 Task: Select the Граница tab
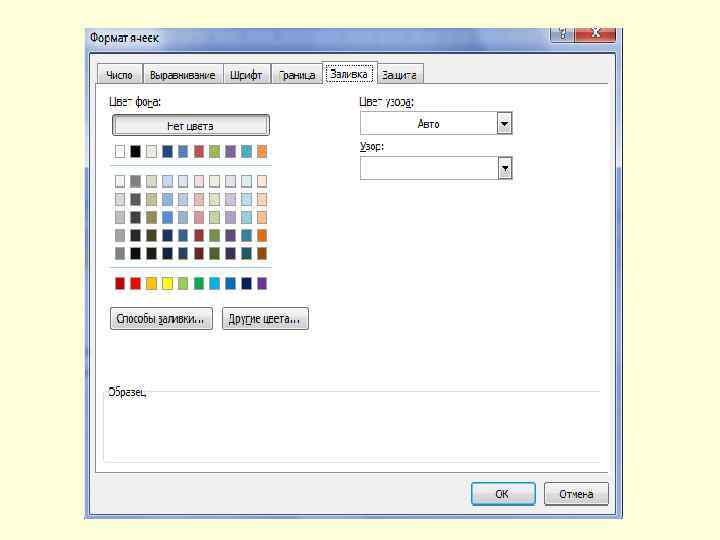click(x=297, y=74)
